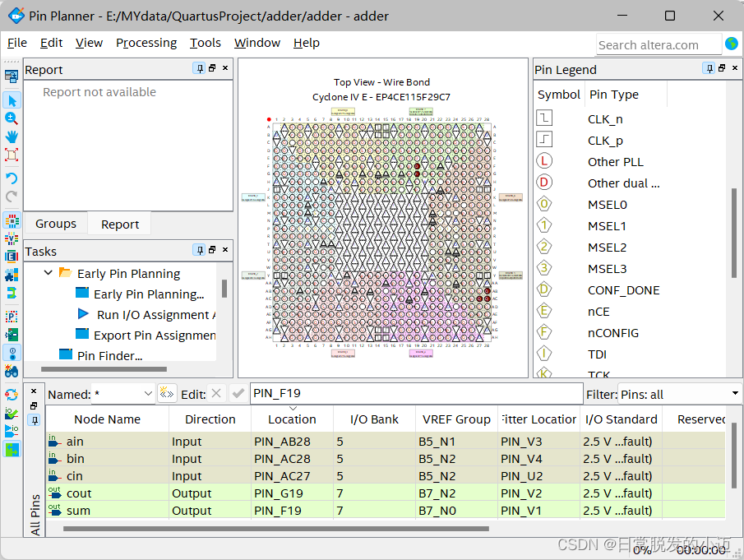The image size is (744, 560).
Task: Run the I/O assignment check icon
Action: (x=12, y=413)
